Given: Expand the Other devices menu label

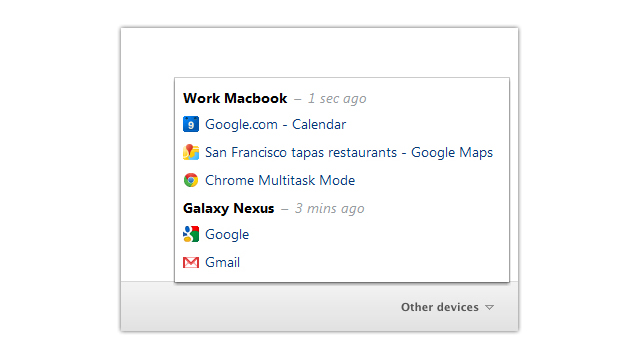Looking at the screenshot, I should (440, 307).
